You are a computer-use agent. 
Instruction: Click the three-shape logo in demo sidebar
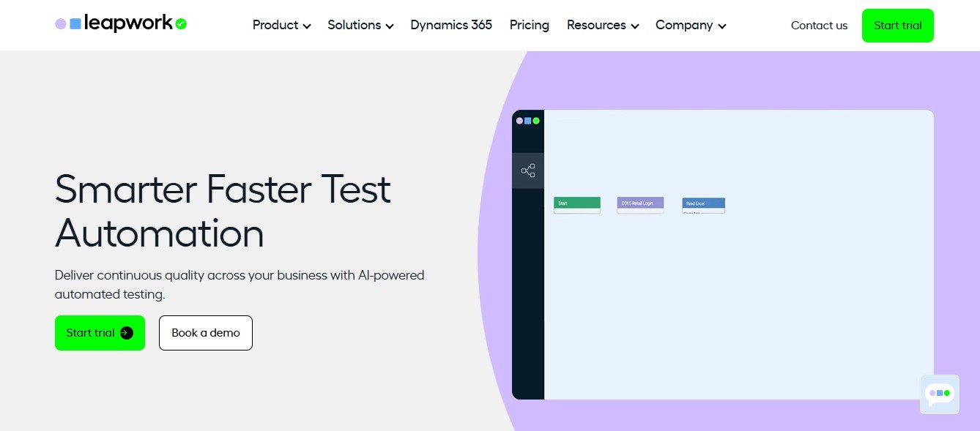tap(527, 121)
